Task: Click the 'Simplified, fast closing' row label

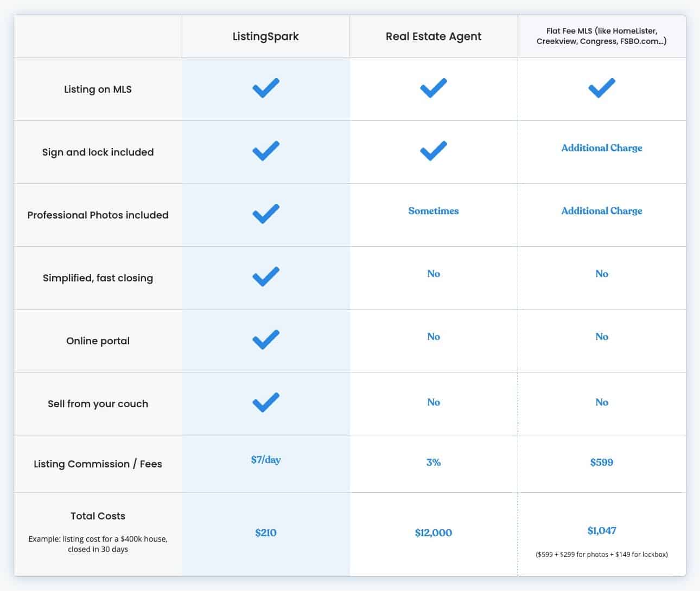Action: click(98, 278)
